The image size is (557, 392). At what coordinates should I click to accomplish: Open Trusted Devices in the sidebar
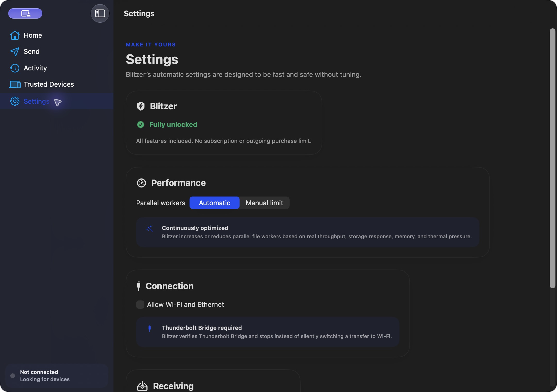[x=57, y=84]
